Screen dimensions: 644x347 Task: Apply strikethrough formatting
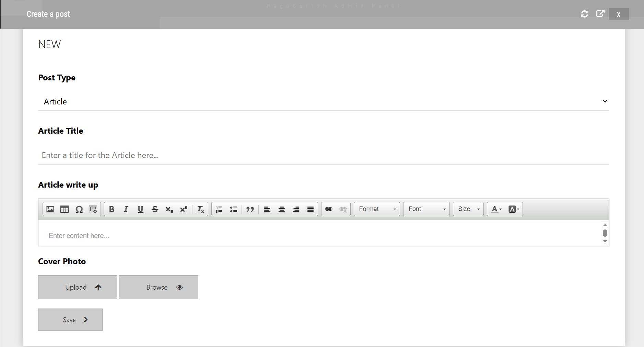pyautogui.click(x=155, y=209)
